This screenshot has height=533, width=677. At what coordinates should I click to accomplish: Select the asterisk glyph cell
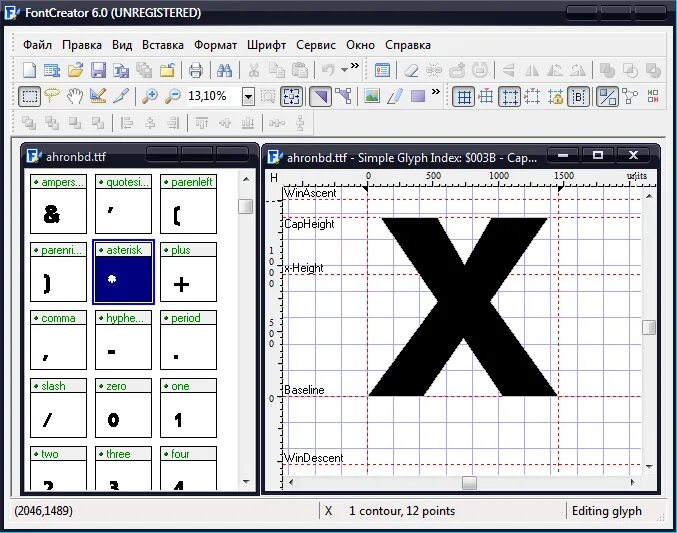pyautogui.click(x=123, y=272)
